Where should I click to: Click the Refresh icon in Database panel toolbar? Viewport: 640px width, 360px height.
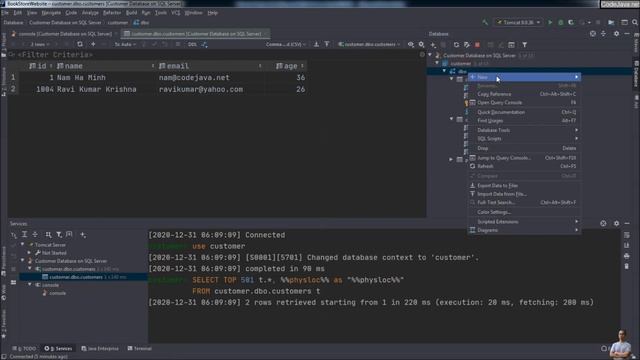(456, 44)
